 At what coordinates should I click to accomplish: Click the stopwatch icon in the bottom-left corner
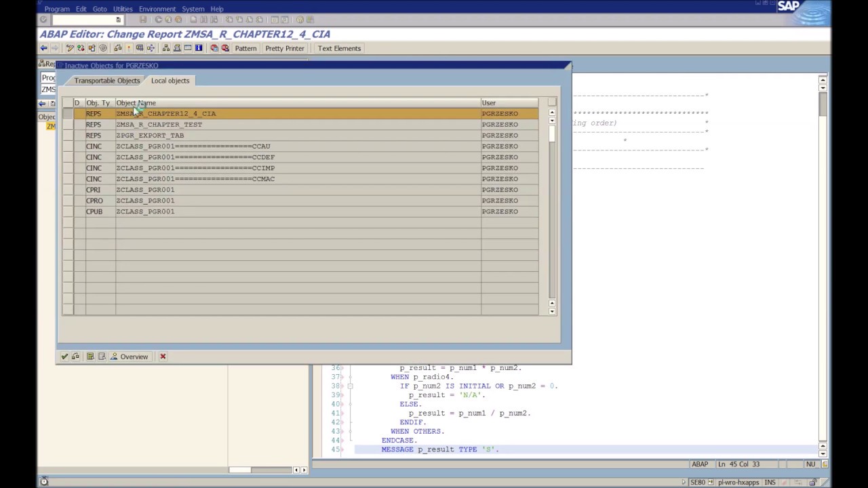44,482
